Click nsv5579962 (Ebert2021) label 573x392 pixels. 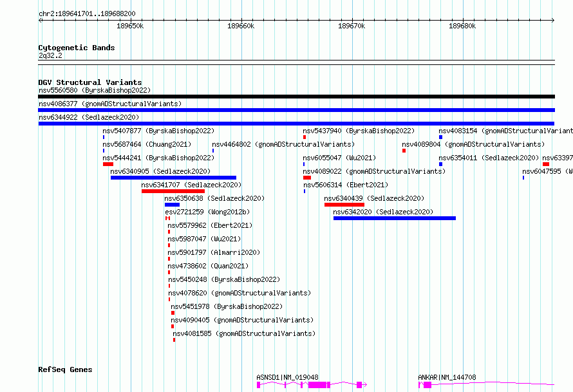pyautogui.click(x=210, y=225)
